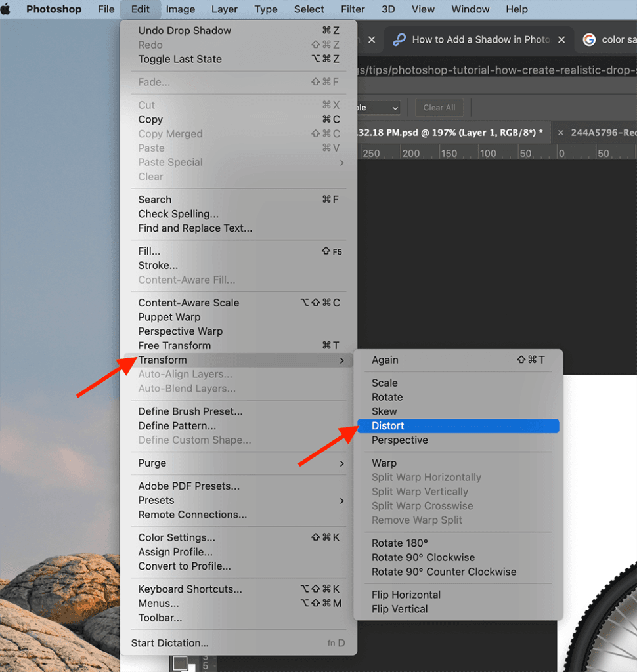Open Adobe PDF Presets
This screenshot has width=637, height=672.
tap(238, 486)
